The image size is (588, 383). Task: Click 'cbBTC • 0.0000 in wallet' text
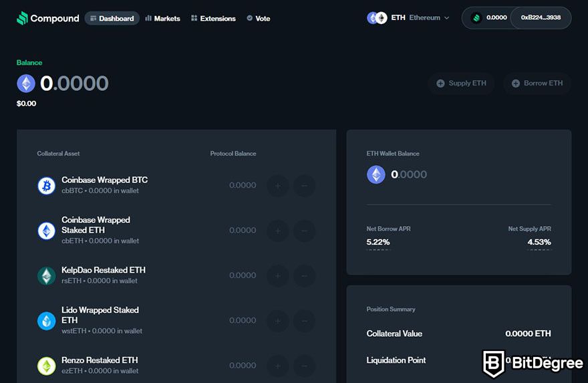point(100,190)
